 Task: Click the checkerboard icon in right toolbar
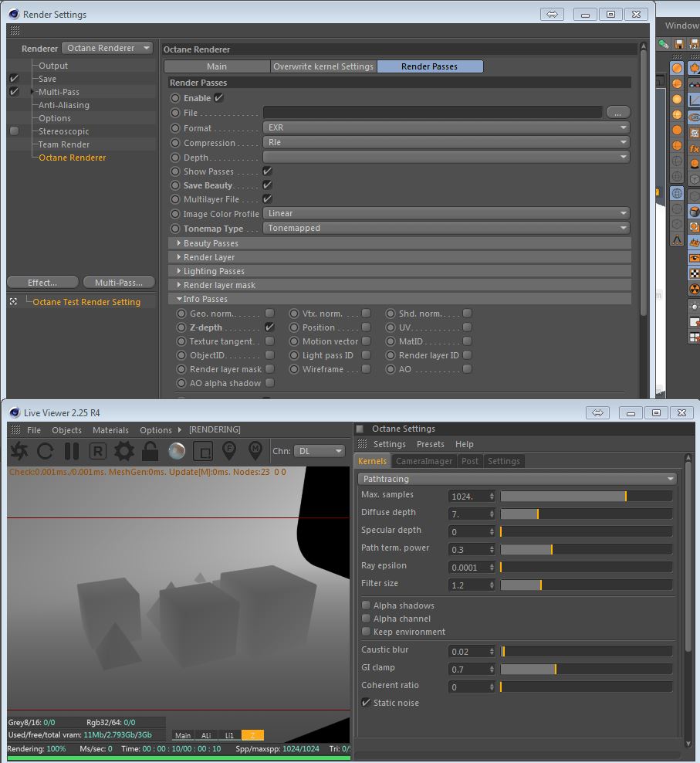(x=694, y=274)
